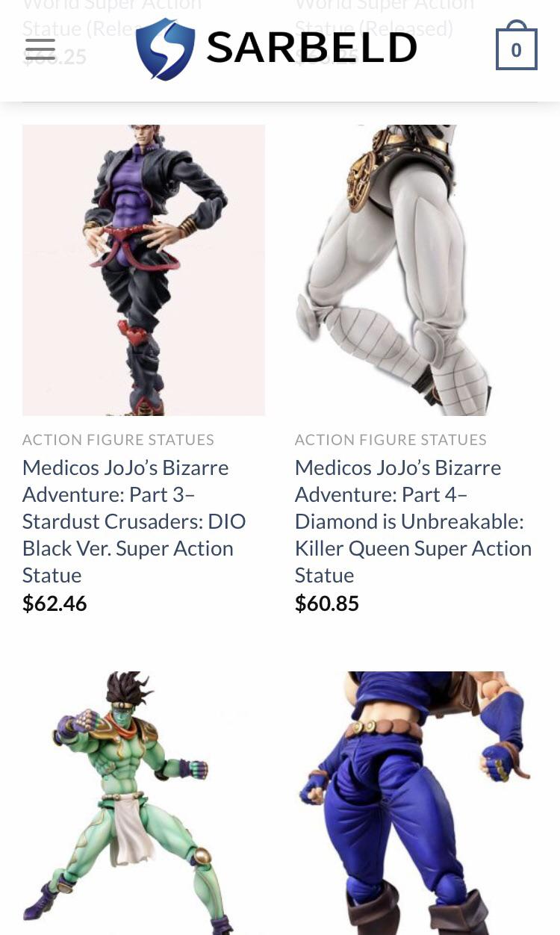Select Action Figure Statues category above Killer Queen
The height and width of the screenshot is (935, 560).
[x=391, y=440]
